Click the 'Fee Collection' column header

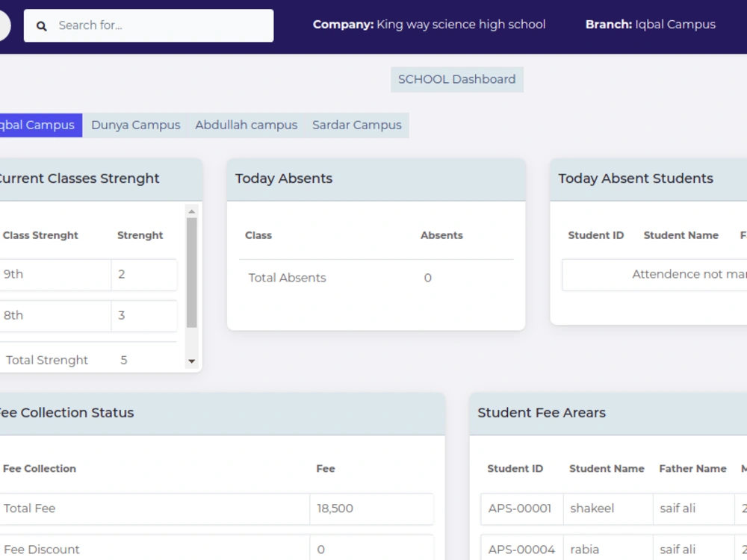point(40,469)
